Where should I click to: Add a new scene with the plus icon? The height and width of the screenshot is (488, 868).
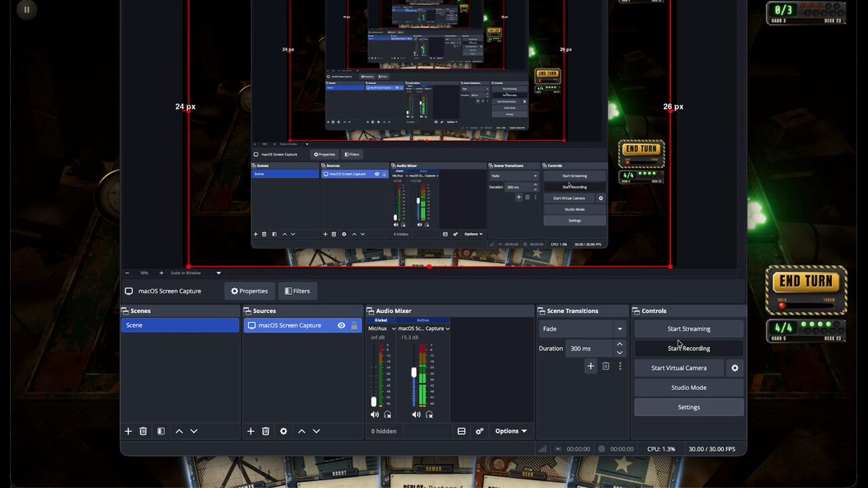128,431
